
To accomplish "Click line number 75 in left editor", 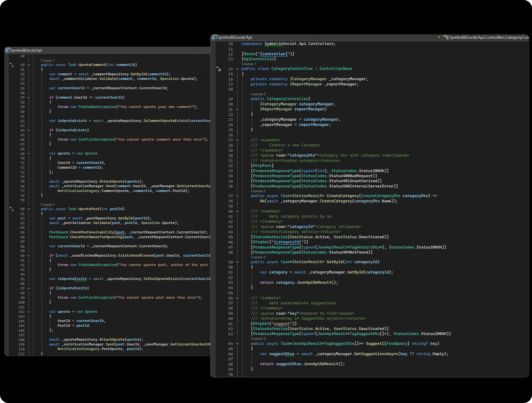I will tap(22, 181).
